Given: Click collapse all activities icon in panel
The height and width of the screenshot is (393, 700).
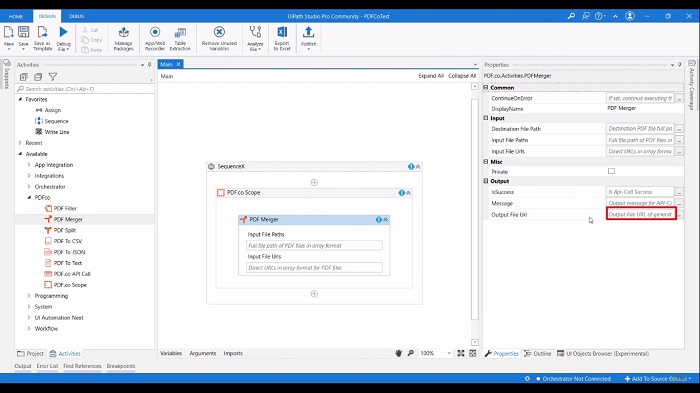Looking at the screenshot, I should pos(38,77).
